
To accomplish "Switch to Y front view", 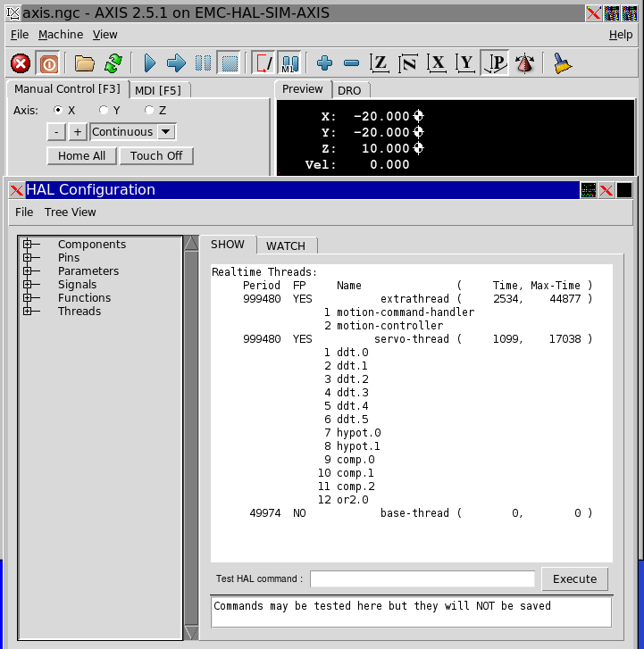I will pos(465,63).
